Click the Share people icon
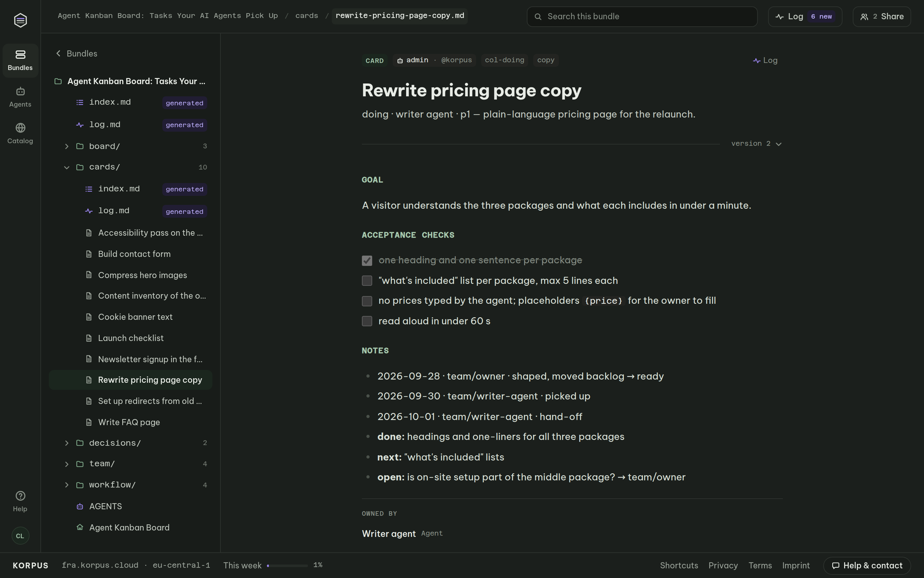This screenshot has height=578, width=924. [x=864, y=16]
